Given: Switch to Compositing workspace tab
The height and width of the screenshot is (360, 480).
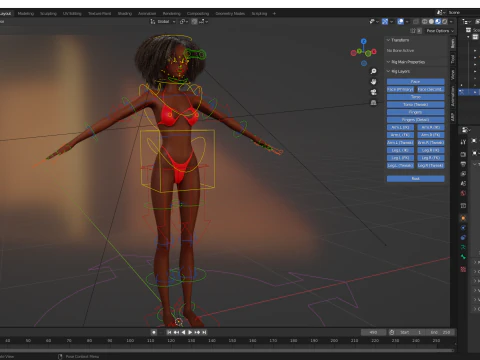Looking at the screenshot, I should pyautogui.click(x=198, y=14).
